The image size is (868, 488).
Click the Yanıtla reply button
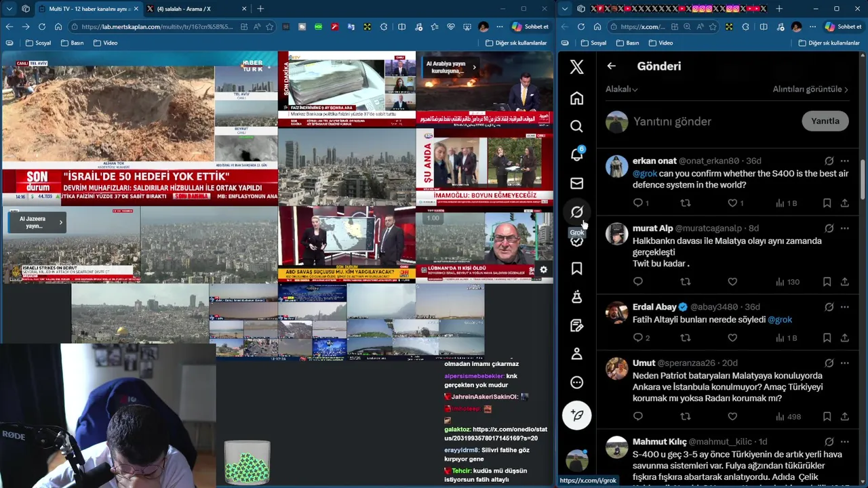coord(825,121)
